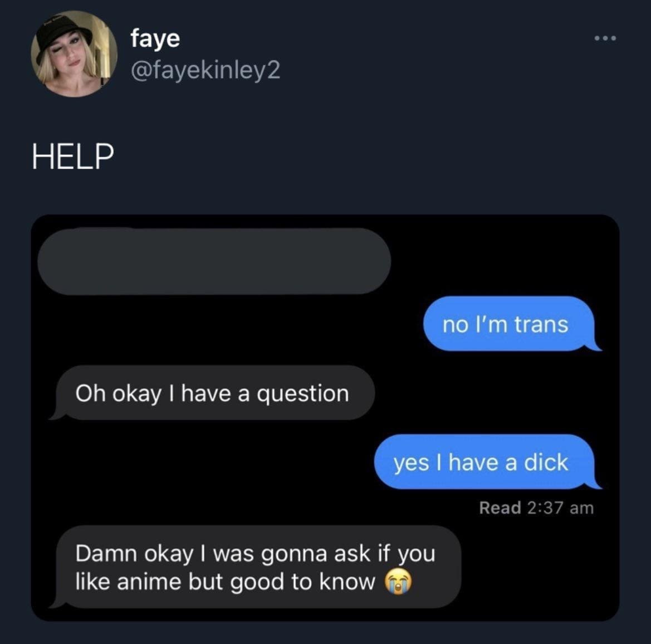Viewport: 651px width, 644px height.
Task: Open the three-dot more options menu
Action: point(605,38)
